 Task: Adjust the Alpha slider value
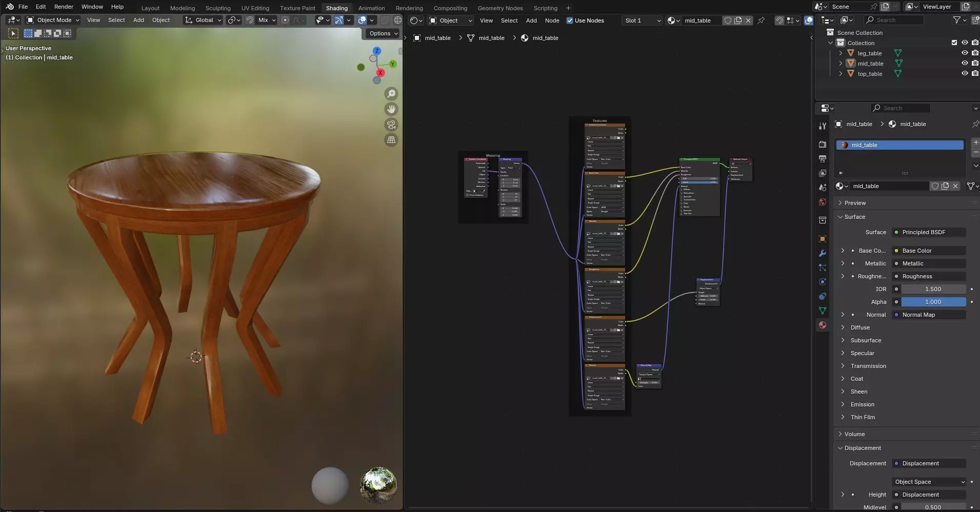pyautogui.click(x=933, y=302)
